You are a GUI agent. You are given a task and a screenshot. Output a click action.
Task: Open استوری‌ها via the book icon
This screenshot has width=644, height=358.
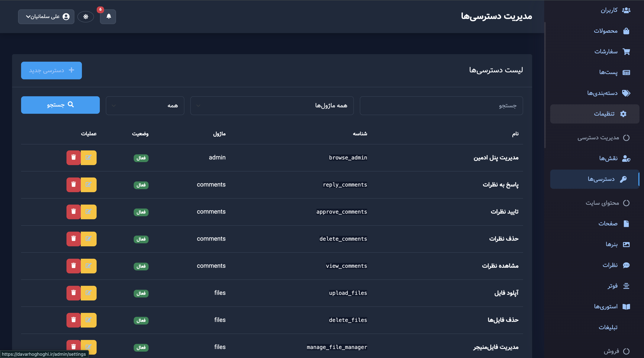(x=626, y=306)
